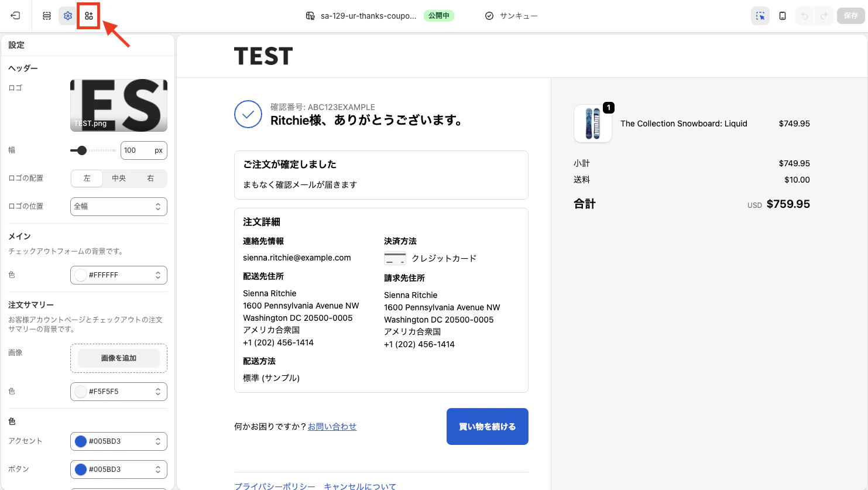Align logo to 右
Screen dimensions: 868x490
click(x=150, y=179)
